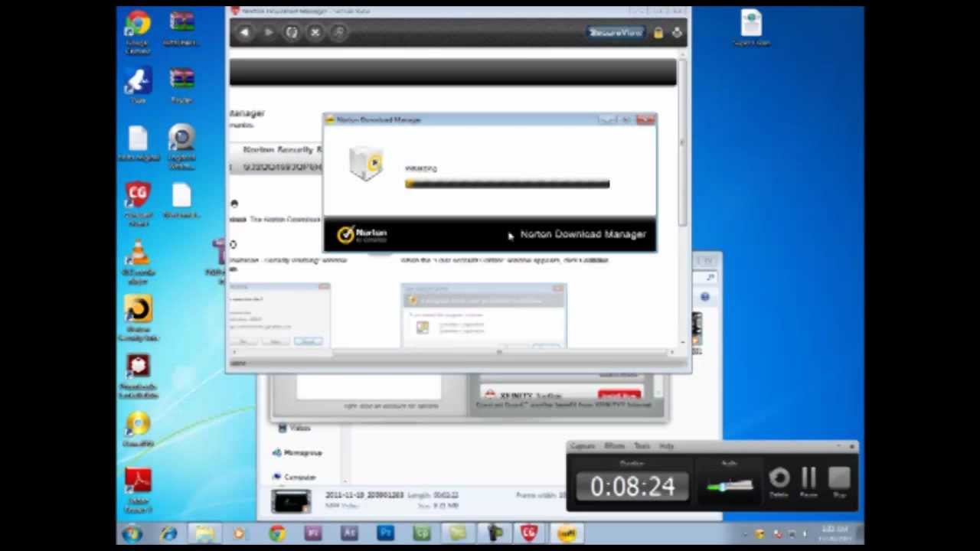Open the gold disc desktop shortcut
Viewport: 980px width, 551px height.
pos(138,429)
